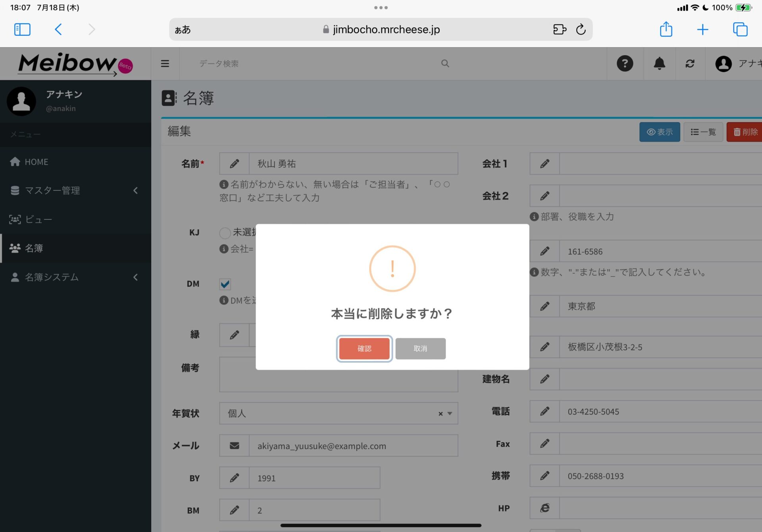Viewport: 762px width, 532px height.
Task: Click the pencil icon beside BM field
Action: pyautogui.click(x=234, y=510)
